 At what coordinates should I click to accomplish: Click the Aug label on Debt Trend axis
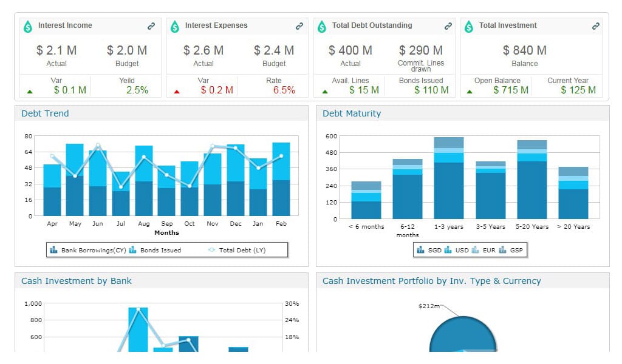[x=143, y=224]
